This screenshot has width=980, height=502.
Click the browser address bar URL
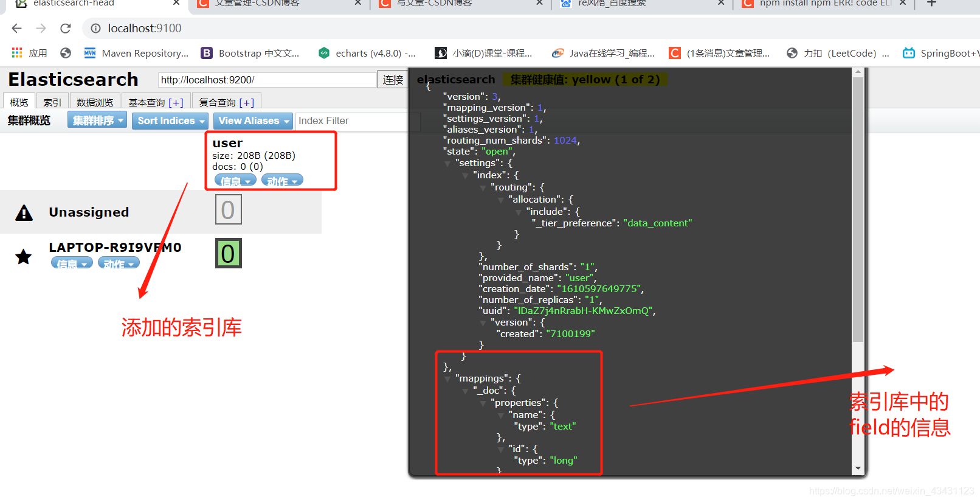[145, 28]
